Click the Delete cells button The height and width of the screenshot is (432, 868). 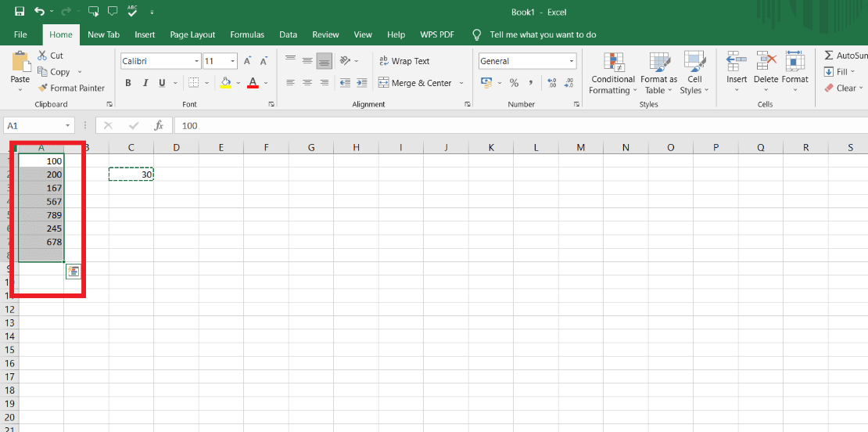click(x=766, y=74)
